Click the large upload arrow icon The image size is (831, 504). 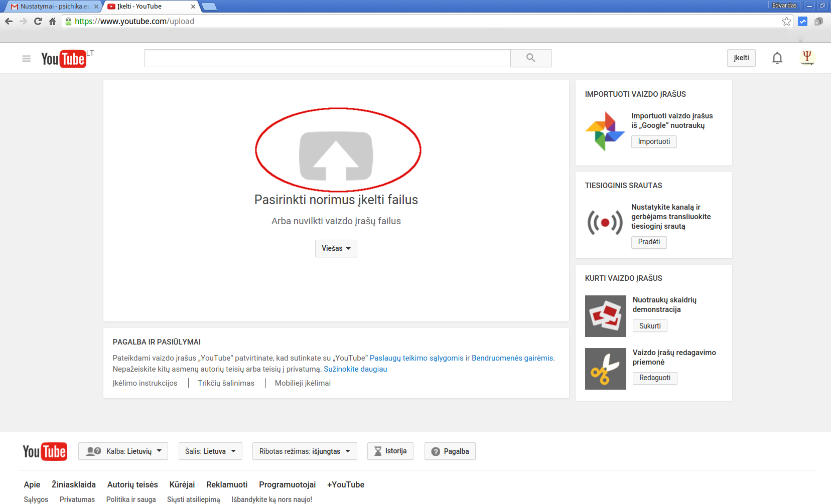[336, 156]
